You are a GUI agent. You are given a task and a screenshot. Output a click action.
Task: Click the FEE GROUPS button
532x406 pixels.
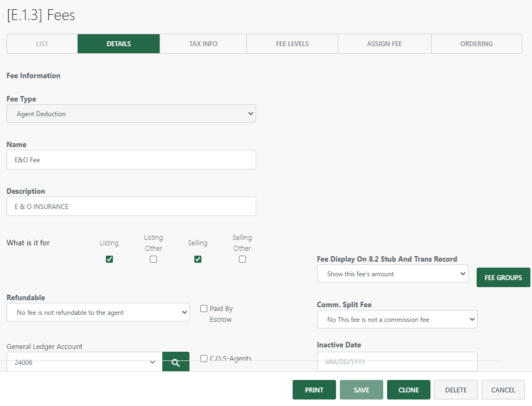coord(503,277)
